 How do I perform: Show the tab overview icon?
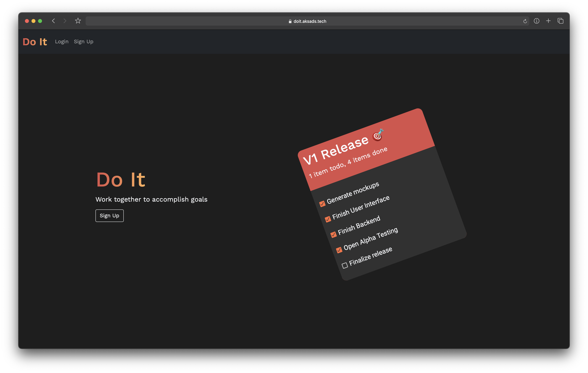560,21
